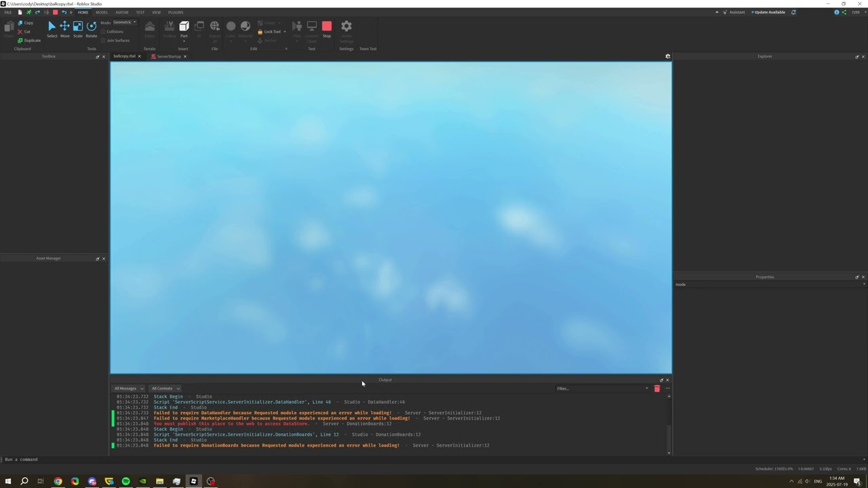The height and width of the screenshot is (488, 868).
Task: Switch to the AVATAR ribbon tab
Action: (x=122, y=12)
